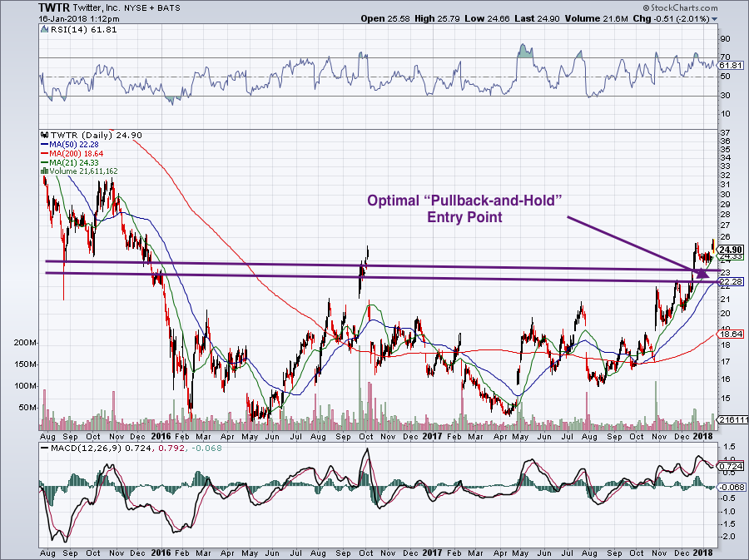749x560 pixels.
Task: Click the 'RSI(14) 61.81' legend text
Action: coord(83,30)
